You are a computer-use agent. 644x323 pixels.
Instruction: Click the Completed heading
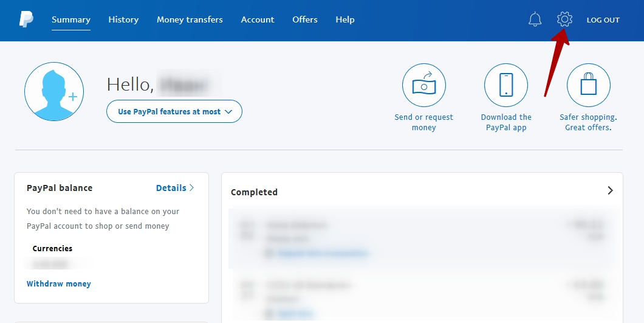(254, 192)
